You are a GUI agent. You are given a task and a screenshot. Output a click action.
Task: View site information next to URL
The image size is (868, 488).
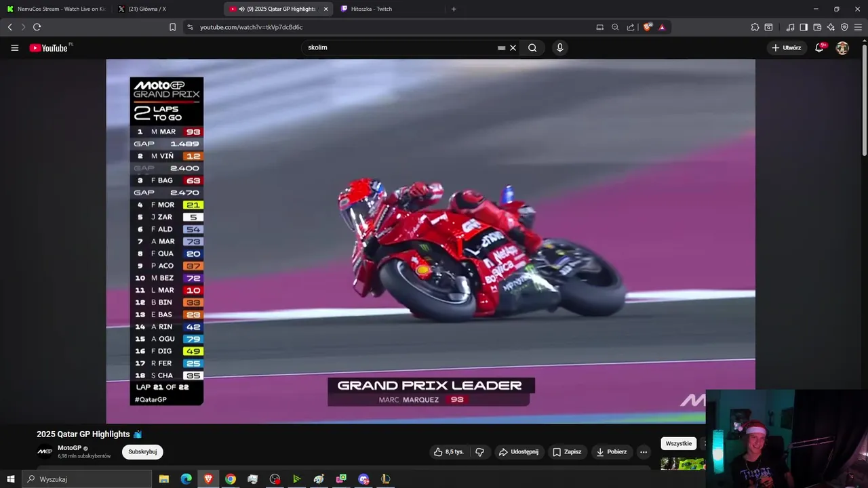click(190, 27)
